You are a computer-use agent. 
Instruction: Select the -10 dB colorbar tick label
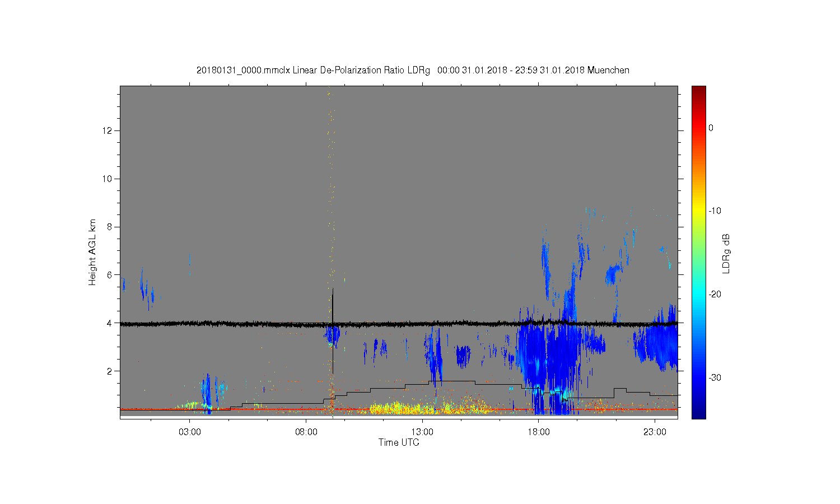click(714, 211)
